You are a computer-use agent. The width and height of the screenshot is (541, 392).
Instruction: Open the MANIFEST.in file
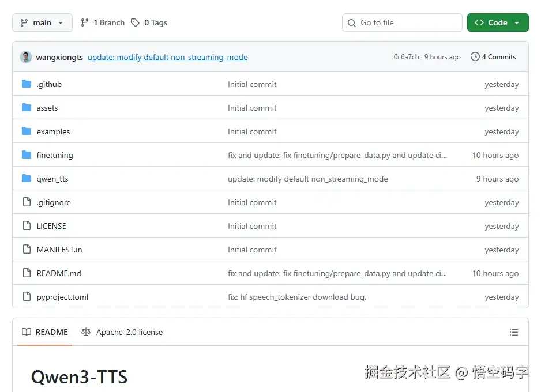point(59,250)
